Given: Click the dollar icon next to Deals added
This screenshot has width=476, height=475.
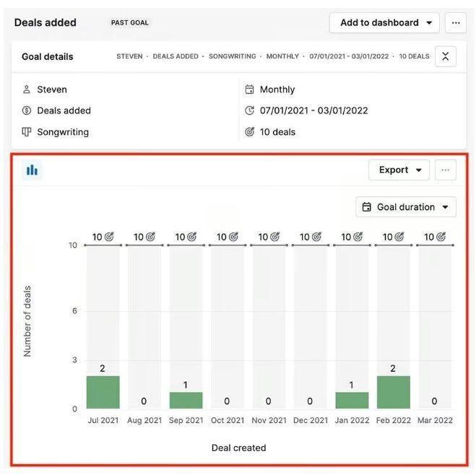Looking at the screenshot, I should 27,110.
